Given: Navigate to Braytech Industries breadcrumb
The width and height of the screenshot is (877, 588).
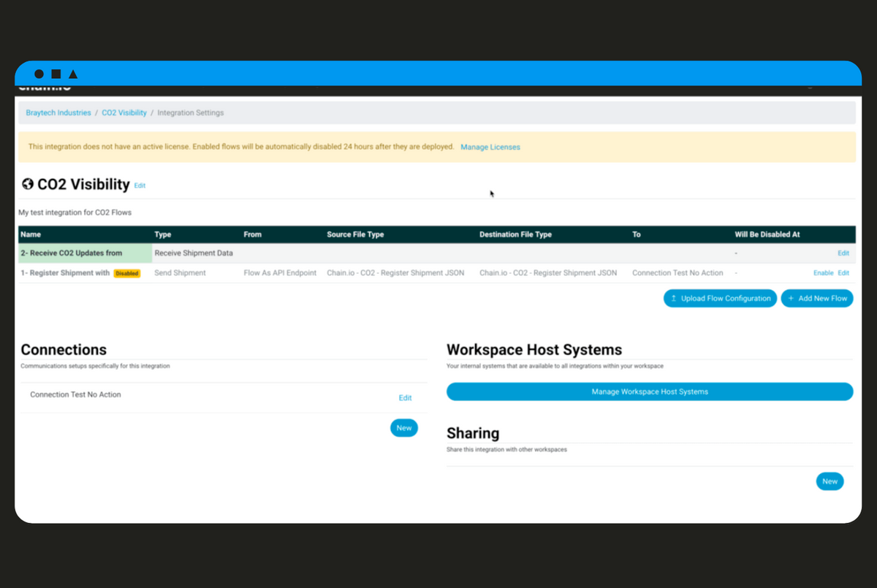Looking at the screenshot, I should coord(58,112).
